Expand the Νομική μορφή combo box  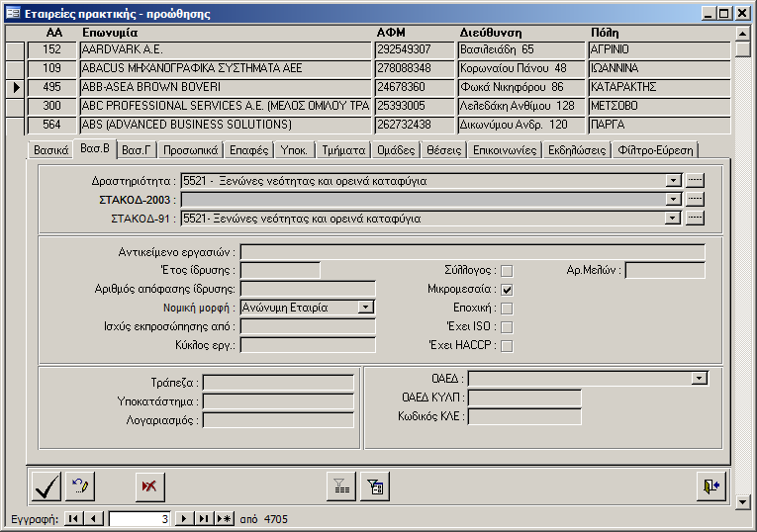pyautogui.click(x=366, y=308)
